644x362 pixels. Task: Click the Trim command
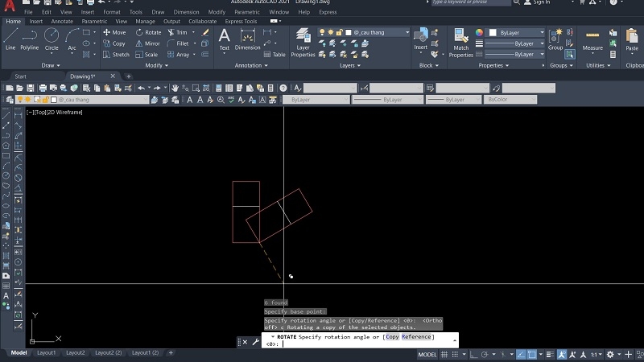point(177,32)
